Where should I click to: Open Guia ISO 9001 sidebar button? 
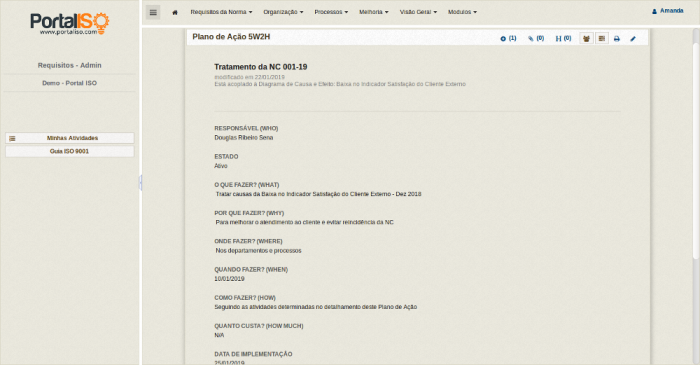click(x=70, y=151)
